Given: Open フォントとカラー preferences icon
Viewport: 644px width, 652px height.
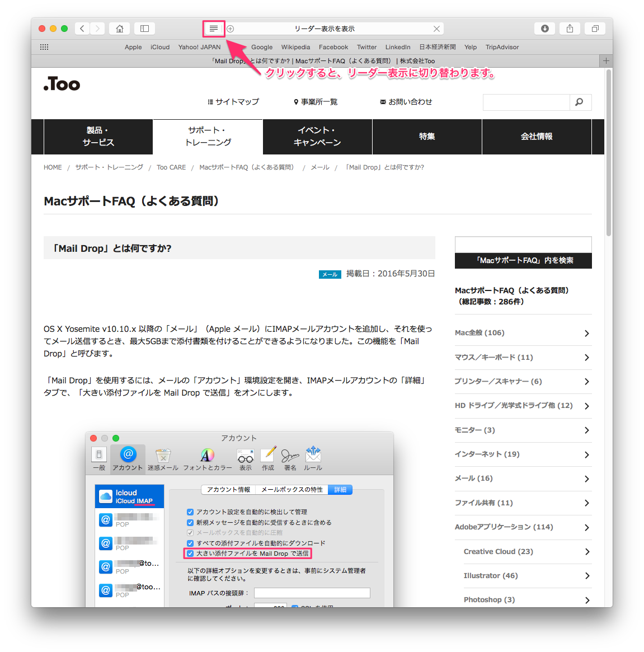Looking at the screenshot, I should [x=208, y=459].
